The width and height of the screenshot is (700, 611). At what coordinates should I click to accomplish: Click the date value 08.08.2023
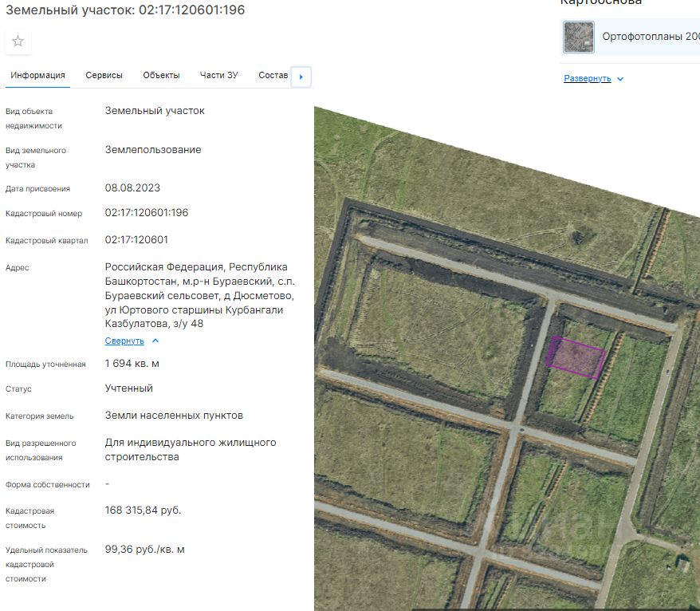[x=132, y=188]
